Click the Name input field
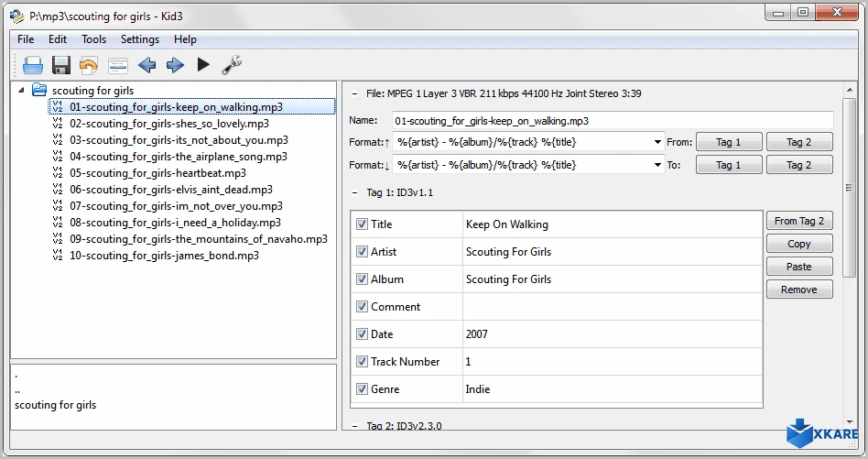The image size is (868, 459). coord(613,121)
